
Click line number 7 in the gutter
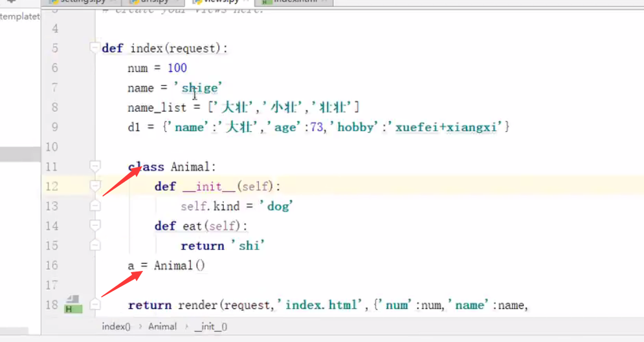click(x=55, y=87)
